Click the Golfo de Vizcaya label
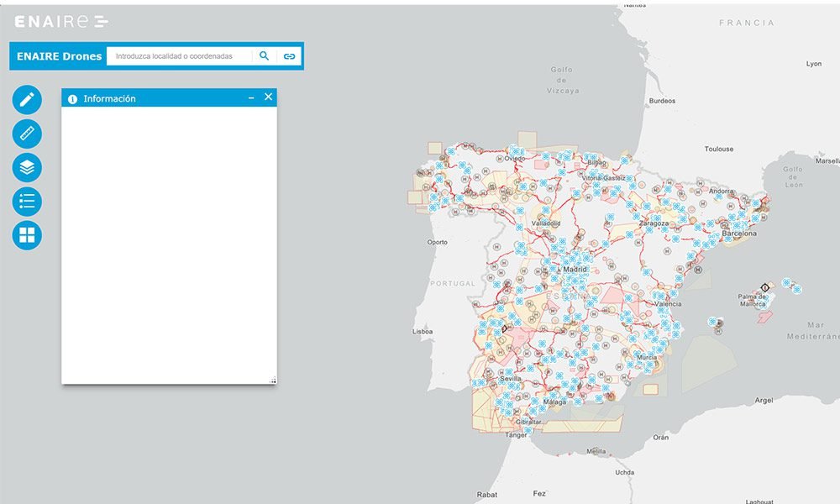The image size is (840, 504). point(563,81)
